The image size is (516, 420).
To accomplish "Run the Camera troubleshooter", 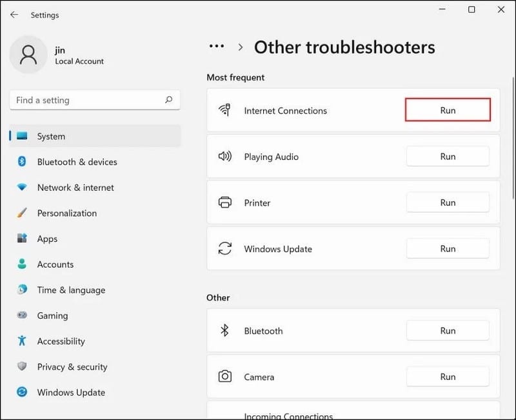I will (448, 376).
